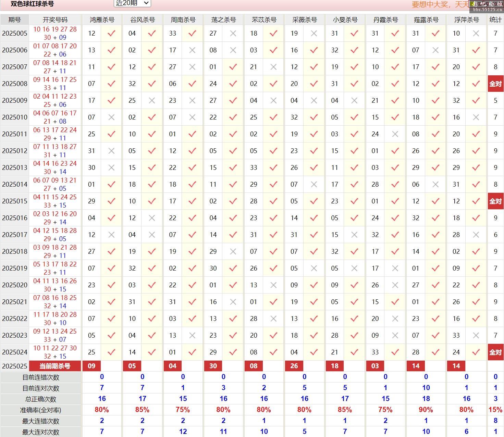The height and width of the screenshot is (437, 504).
Task: Click 丹霞 current kill number 03
Action: (375, 366)
